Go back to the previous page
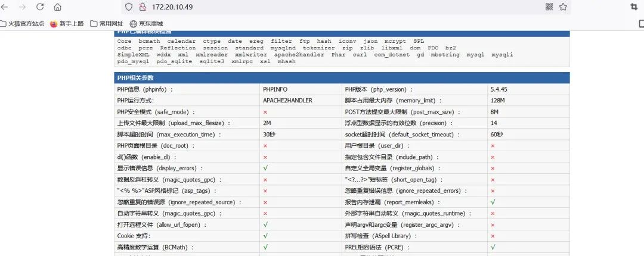This screenshot has height=256, width=644. tap(5, 7)
